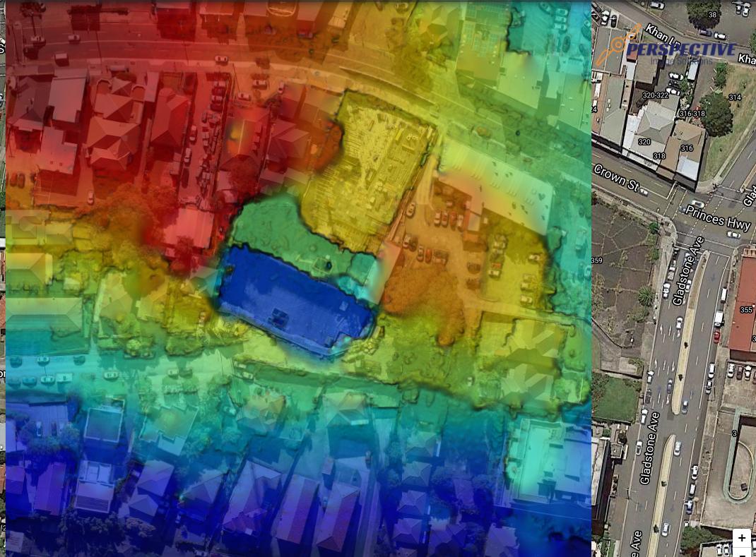Image resolution: width=756 pixels, height=557 pixels.
Task: Zoom in with the plus map button
Action: (742, 538)
